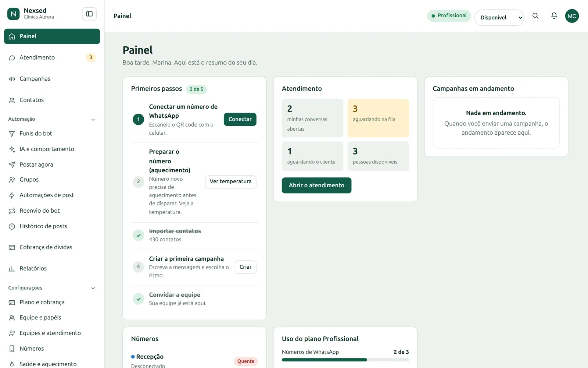This screenshot has height=368, width=588.
Task: Click the Nexsed N logo
Action: [14, 14]
